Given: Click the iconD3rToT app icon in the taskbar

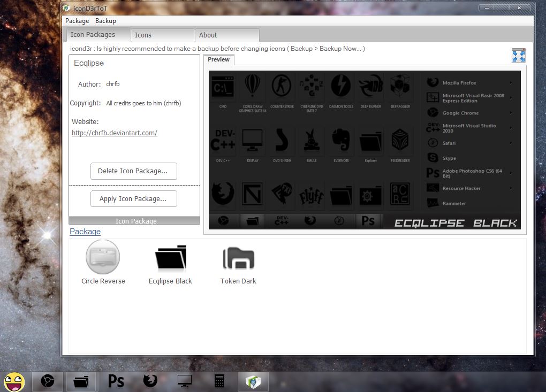Looking at the screenshot, I should tap(253, 381).
